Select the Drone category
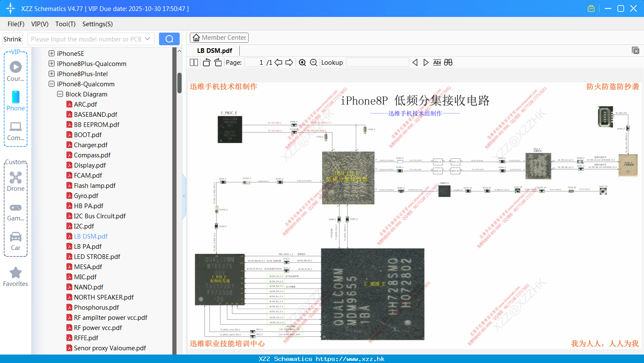Screen dimensions: 644x363 click(16, 181)
